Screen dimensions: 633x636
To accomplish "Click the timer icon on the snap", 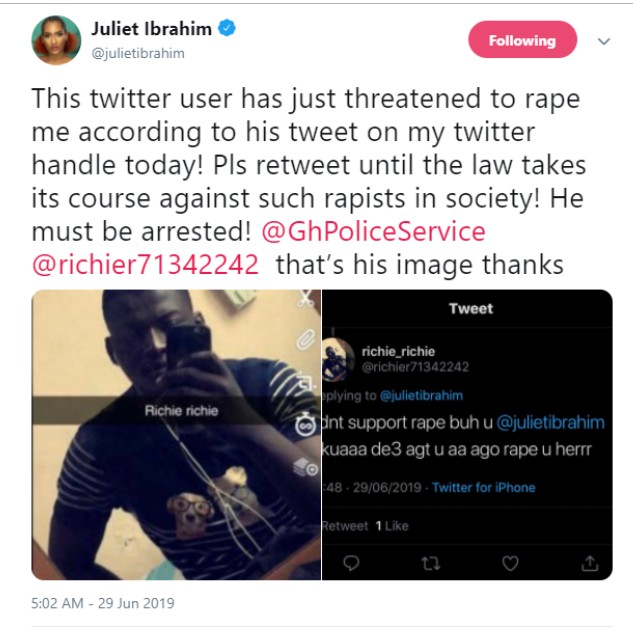I will pyautogui.click(x=305, y=425).
